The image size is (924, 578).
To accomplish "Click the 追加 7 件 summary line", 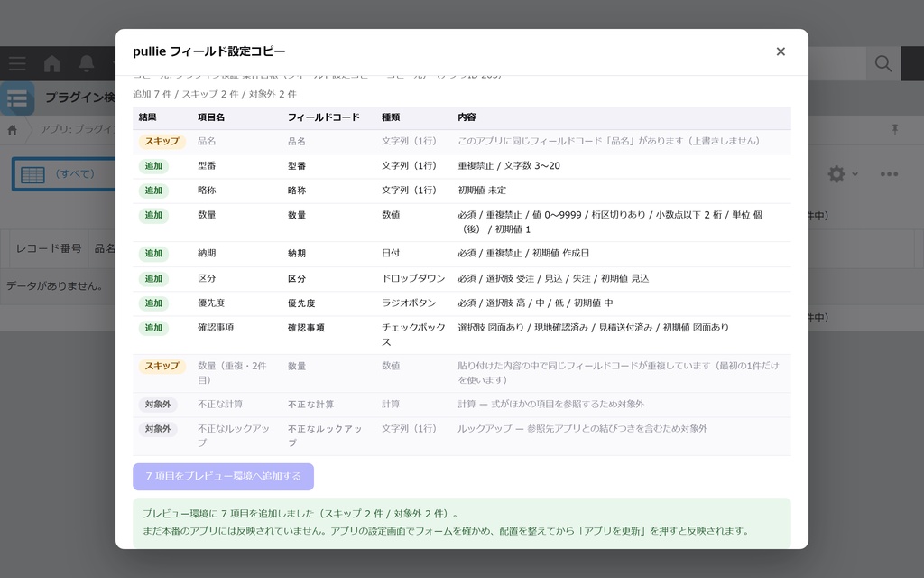I will click(x=215, y=94).
